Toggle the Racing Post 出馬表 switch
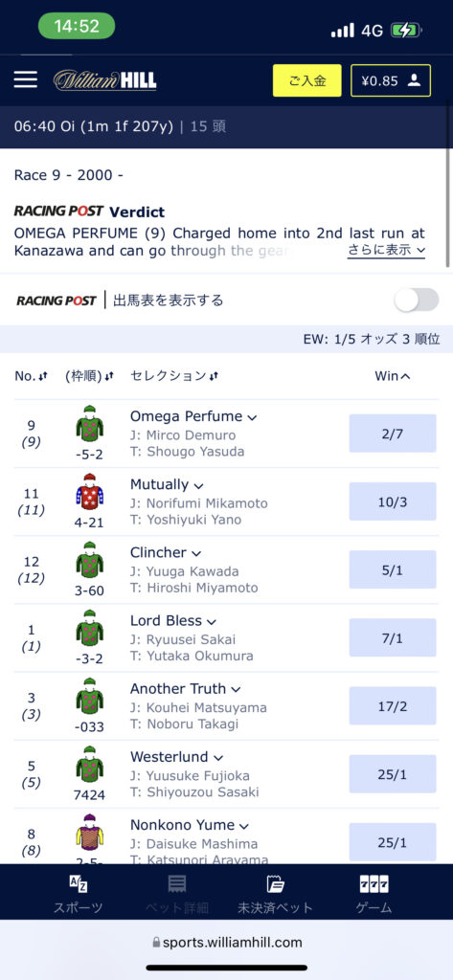This screenshot has height=980, width=453. pos(416,300)
